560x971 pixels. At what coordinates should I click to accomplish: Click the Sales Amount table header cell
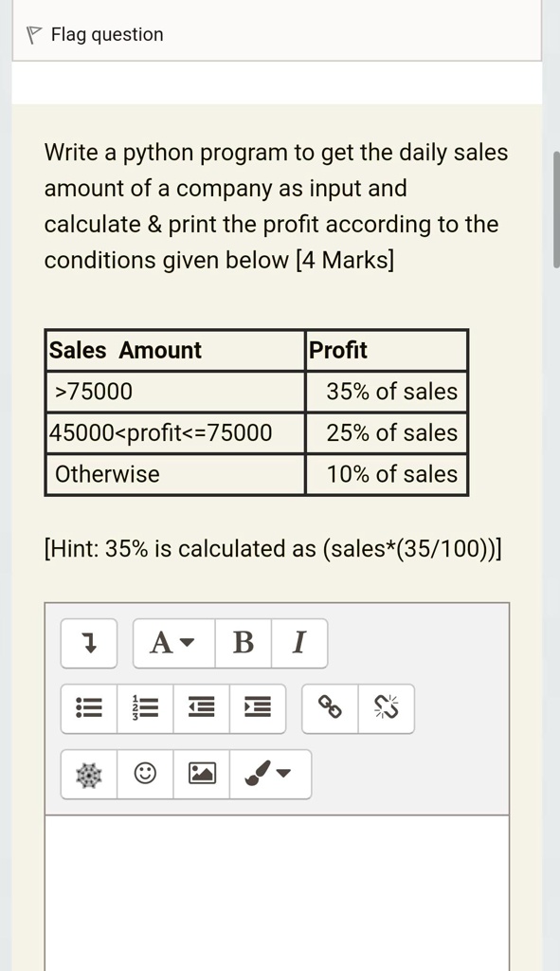pyautogui.click(x=175, y=351)
